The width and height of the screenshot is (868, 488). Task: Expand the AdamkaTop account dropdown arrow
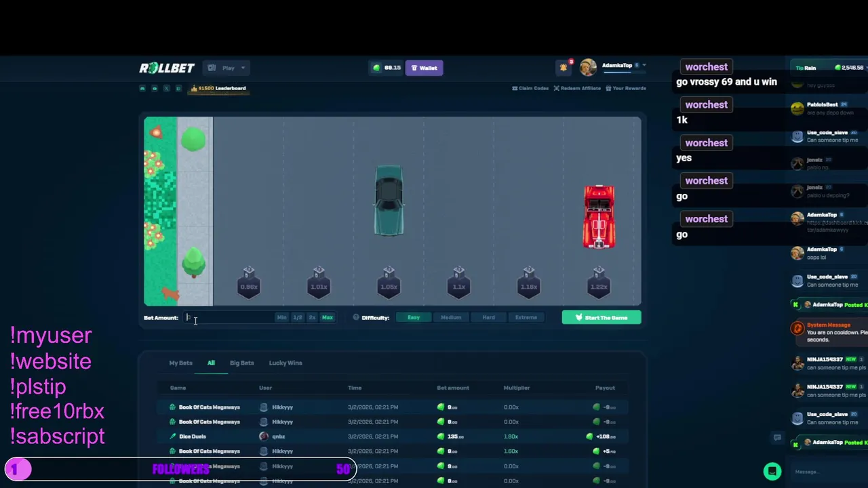pyautogui.click(x=644, y=66)
